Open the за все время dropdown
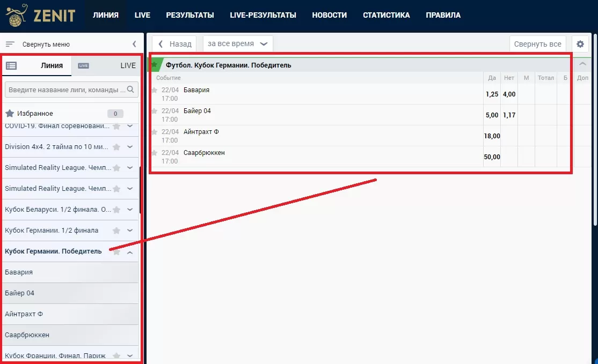598x364 pixels. (x=237, y=44)
